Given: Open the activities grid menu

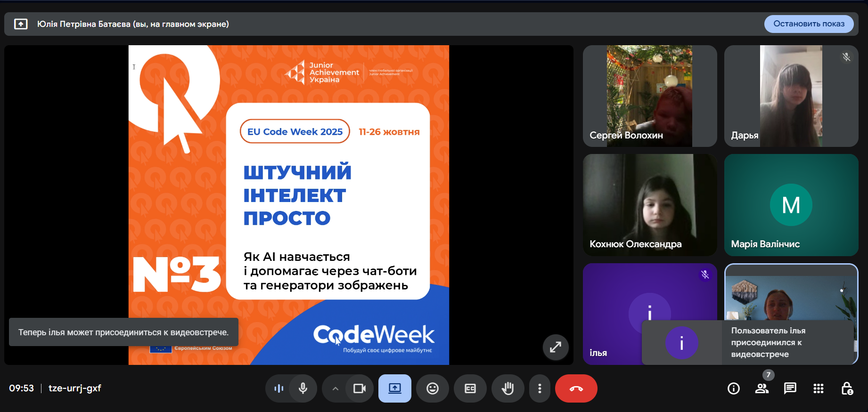Looking at the screenshot, I should pos(818,388).
